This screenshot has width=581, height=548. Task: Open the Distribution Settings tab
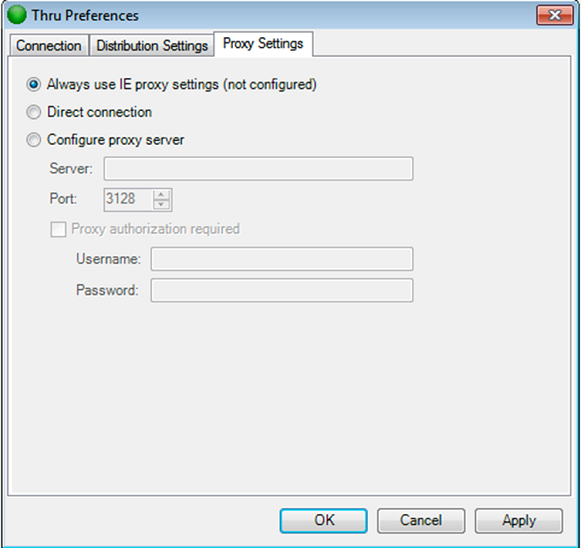pyautogui.click(x=152, y=46)
